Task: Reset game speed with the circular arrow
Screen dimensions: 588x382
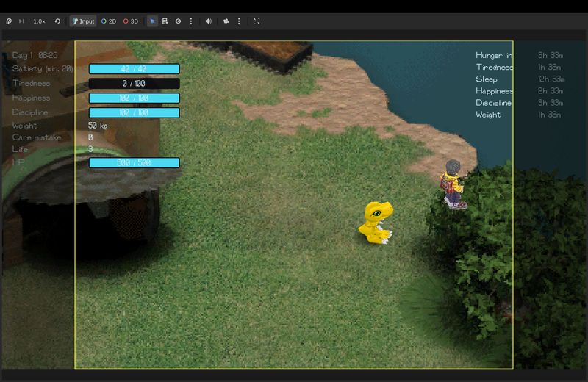Action: click(57, 21)
